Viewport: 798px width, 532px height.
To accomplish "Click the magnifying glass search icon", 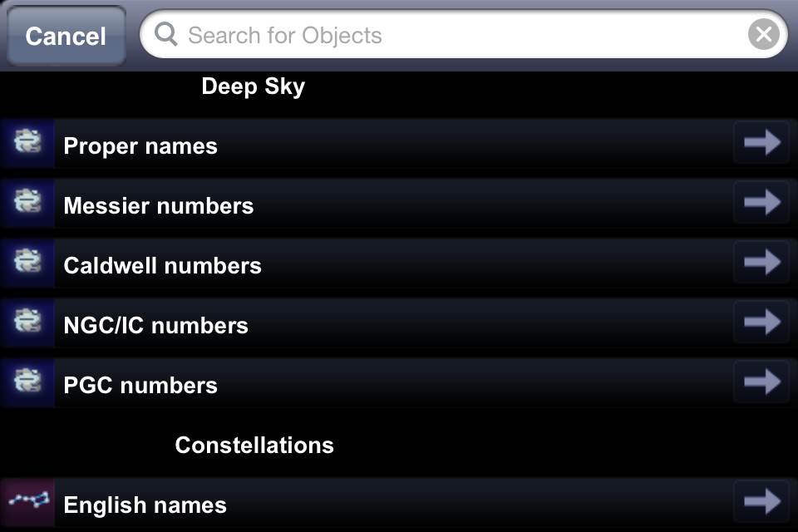I will 166,35.
